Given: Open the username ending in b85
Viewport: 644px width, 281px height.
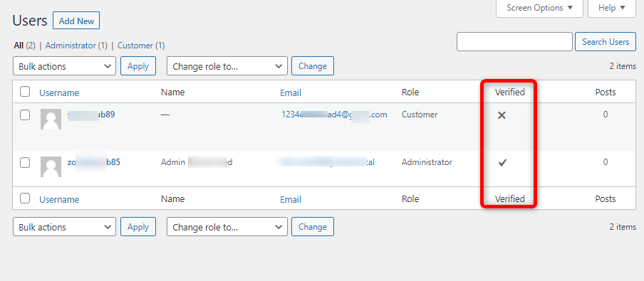Looking at the screenshot, I should tap(93, 162).
